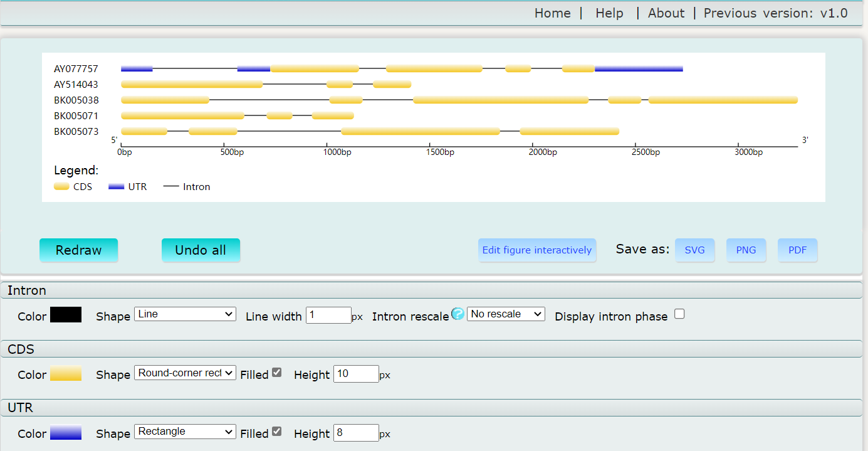
Task: Click the Save as: label
Action: (x=642, y=249)
